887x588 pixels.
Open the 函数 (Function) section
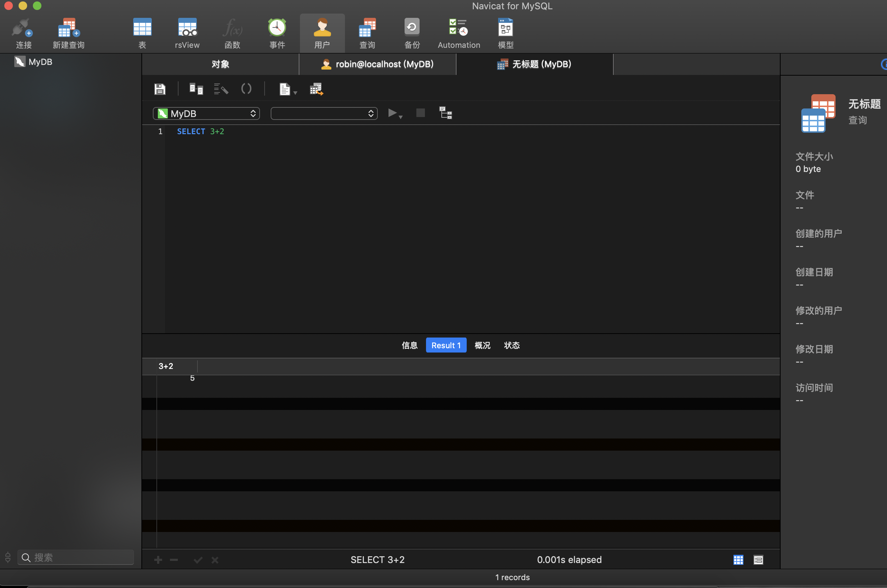click(x=232, y=33)
